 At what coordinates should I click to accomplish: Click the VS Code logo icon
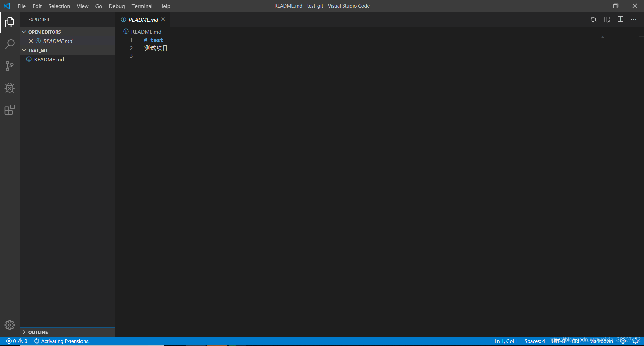tap(7, 6)
